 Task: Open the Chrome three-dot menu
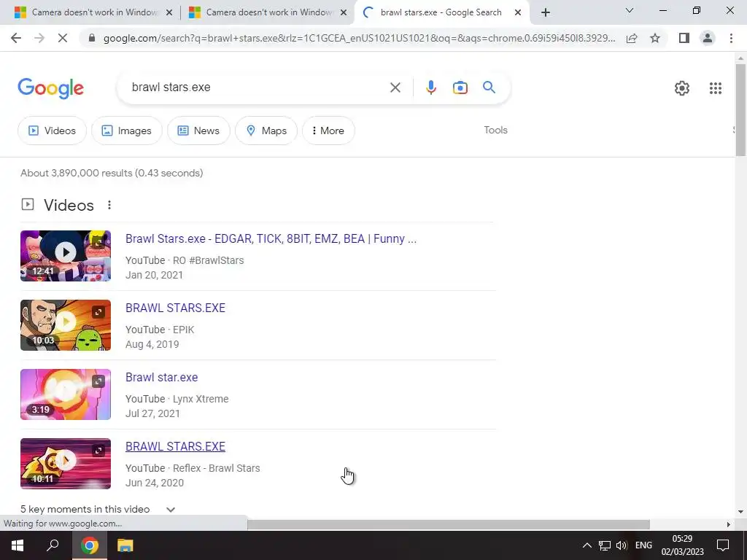tap(731, 38)
